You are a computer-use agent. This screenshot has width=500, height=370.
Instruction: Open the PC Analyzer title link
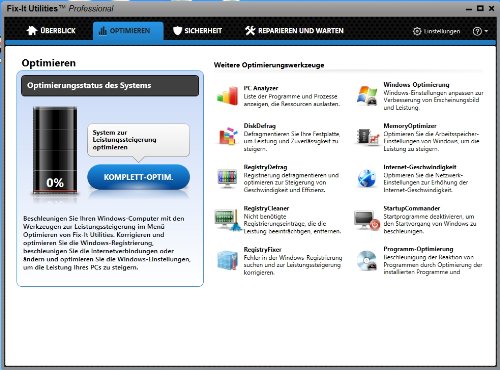click(x=261, y=88)
